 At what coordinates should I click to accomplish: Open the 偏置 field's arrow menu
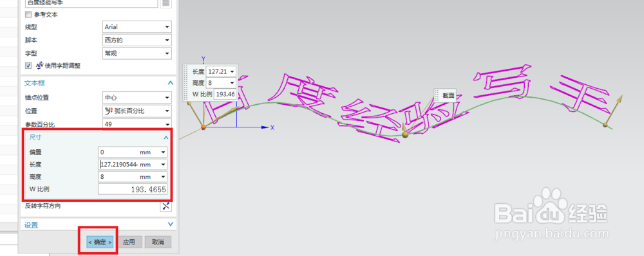pyautogui.click(x=164, y=152)
